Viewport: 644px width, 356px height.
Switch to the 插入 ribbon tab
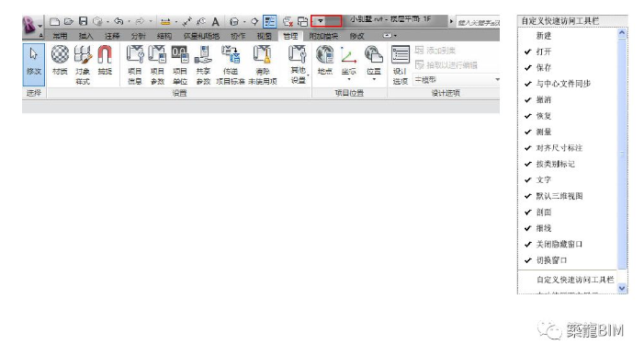click(85, 36)
